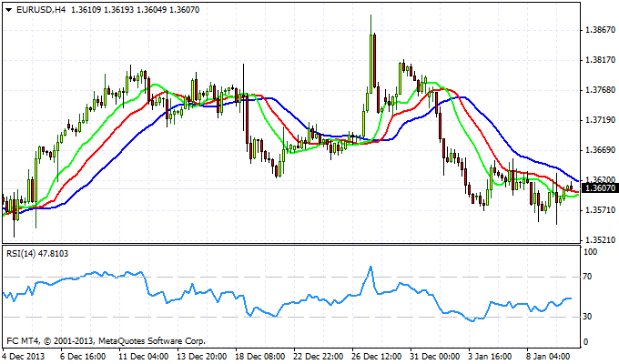Click the 11 Dec 04:00 time label
The height and width of the screenshot is (364, 619).
144,357
